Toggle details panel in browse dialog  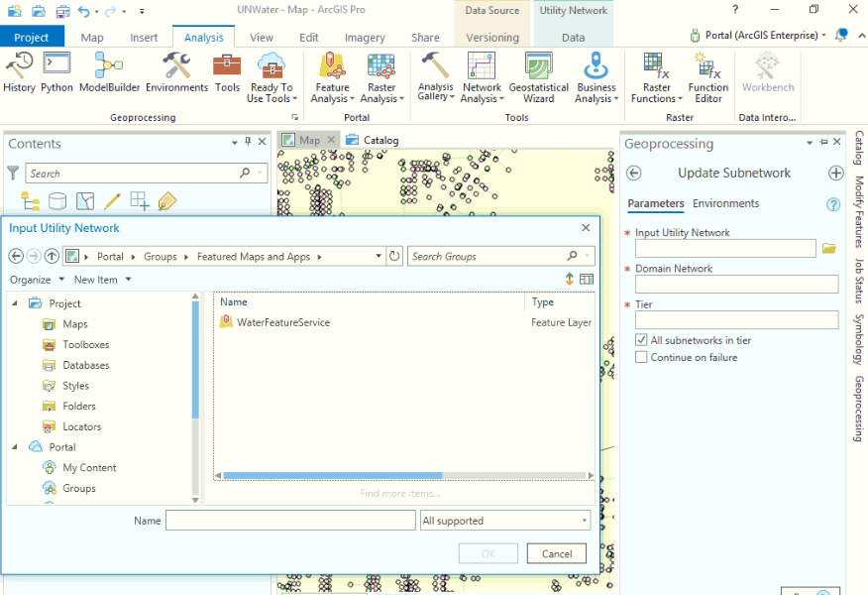pos(587,280)
